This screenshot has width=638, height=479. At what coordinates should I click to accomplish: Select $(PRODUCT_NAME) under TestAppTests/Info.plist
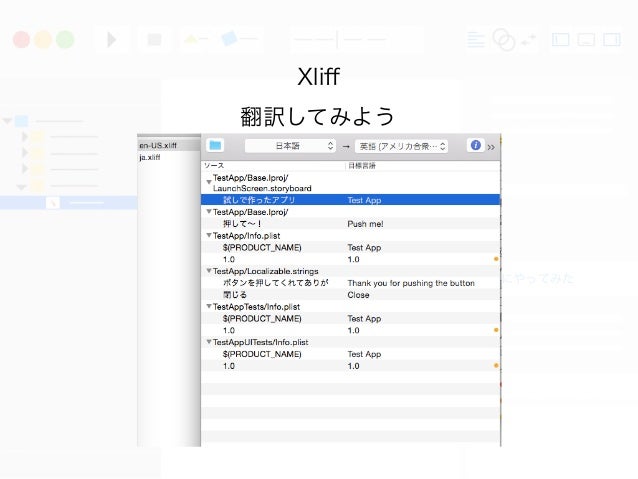tap(262, 318)
